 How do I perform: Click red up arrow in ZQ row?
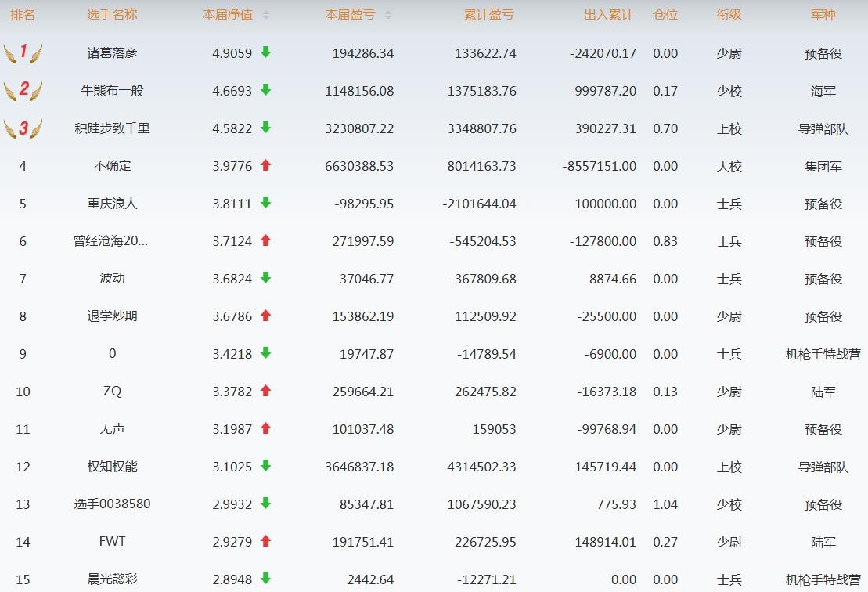click(265, 391)
